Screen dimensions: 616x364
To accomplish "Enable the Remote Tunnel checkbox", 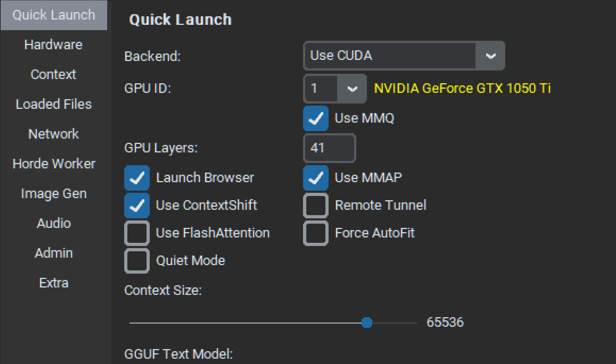I will pyautogui.click(x=315, y=206).
